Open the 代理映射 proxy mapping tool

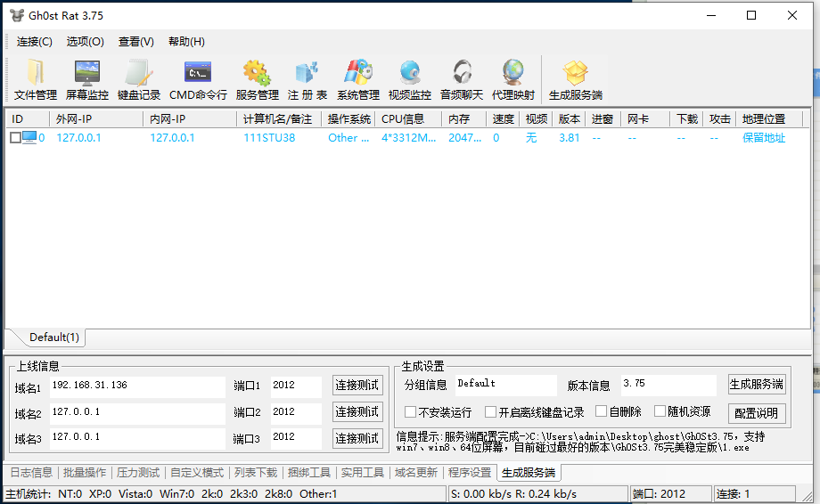tap(513, 80)
